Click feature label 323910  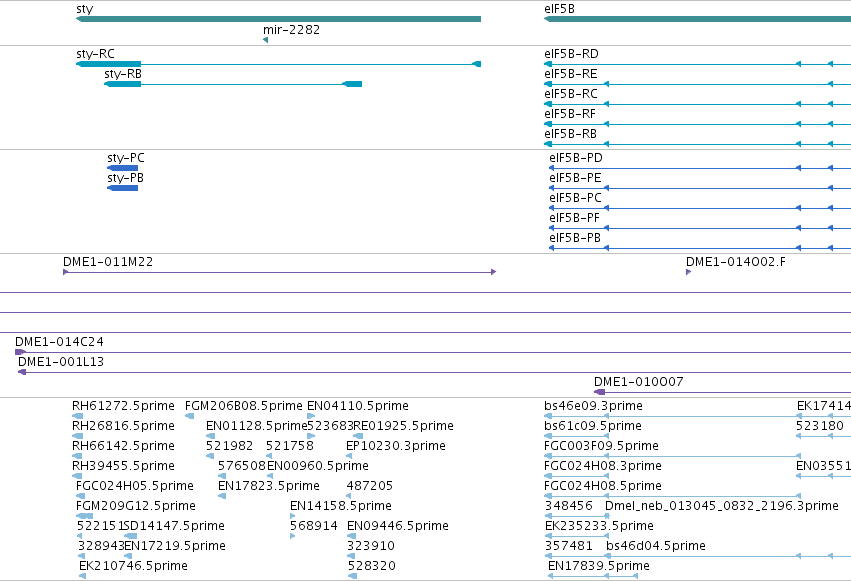tap(371, 546)
